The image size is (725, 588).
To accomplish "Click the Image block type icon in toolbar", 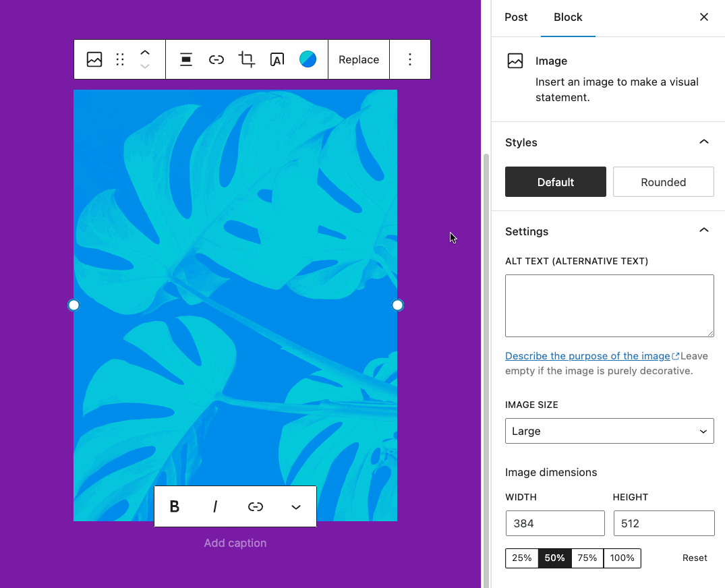I will pos(94,59).
